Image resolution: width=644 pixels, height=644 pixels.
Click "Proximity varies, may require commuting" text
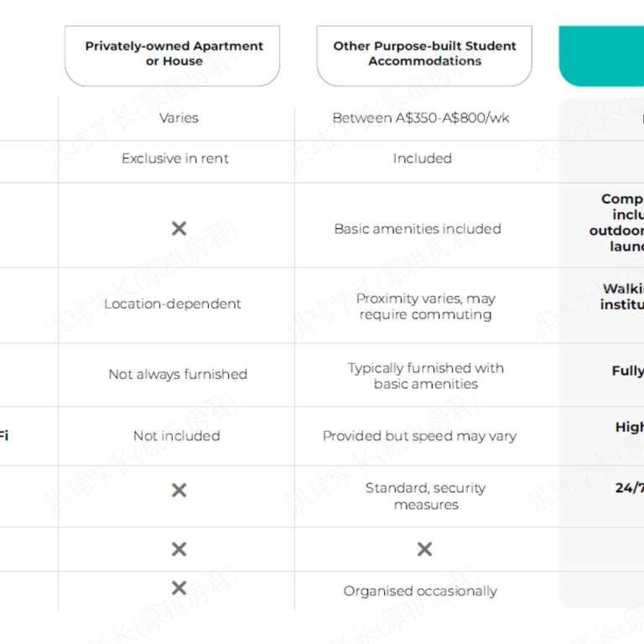tap(425, 307)
